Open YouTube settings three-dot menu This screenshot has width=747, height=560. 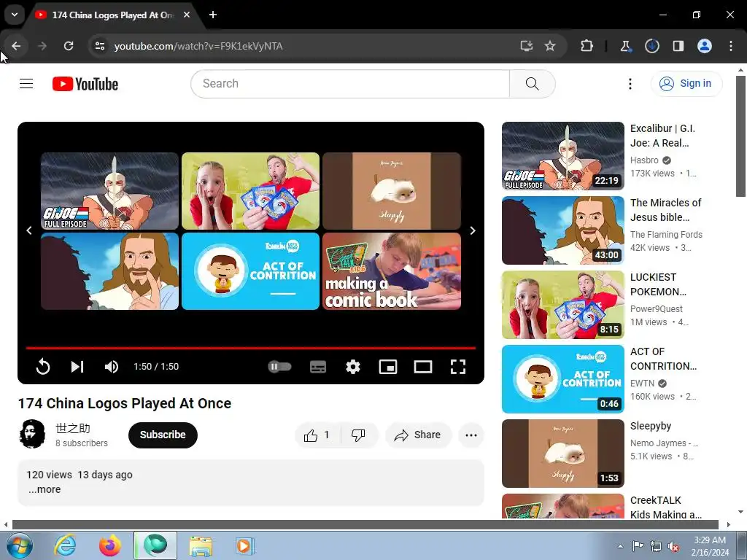[x=630, y=84]
